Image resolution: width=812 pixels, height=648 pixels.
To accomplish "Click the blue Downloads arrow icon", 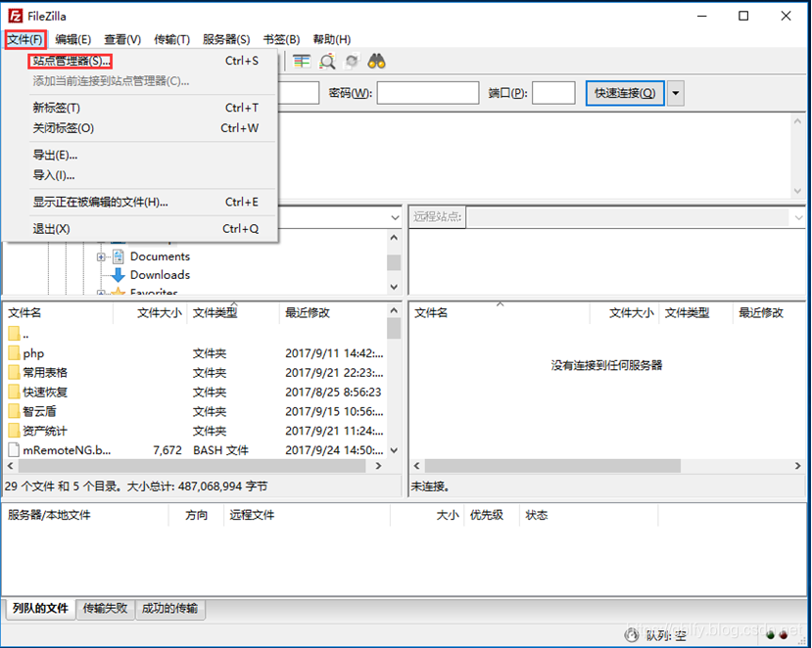I will point(119,275).
